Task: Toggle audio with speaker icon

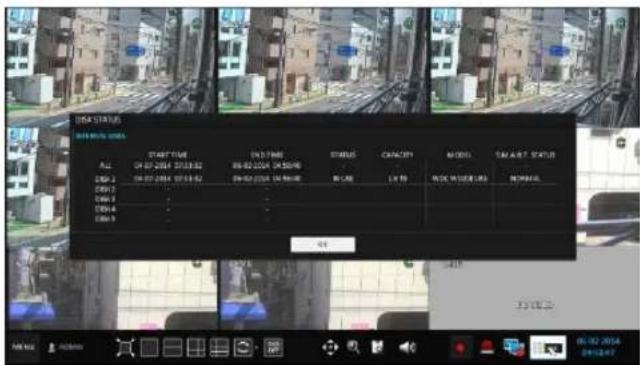Action: pos(407,347)
